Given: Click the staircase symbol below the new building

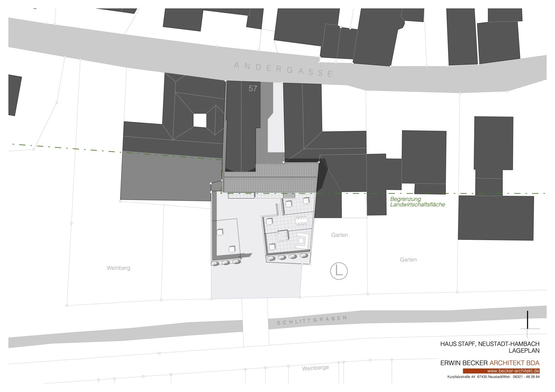Looking at the screenshot, I should (289, 196).
